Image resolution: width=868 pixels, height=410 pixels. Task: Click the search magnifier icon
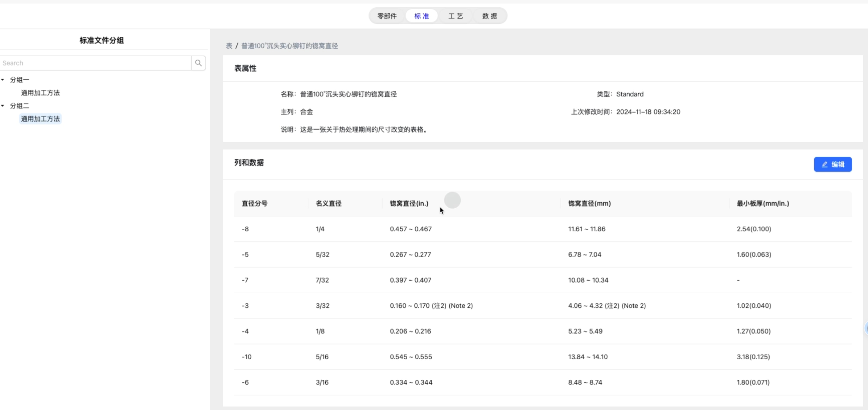(x=198, y=63)
